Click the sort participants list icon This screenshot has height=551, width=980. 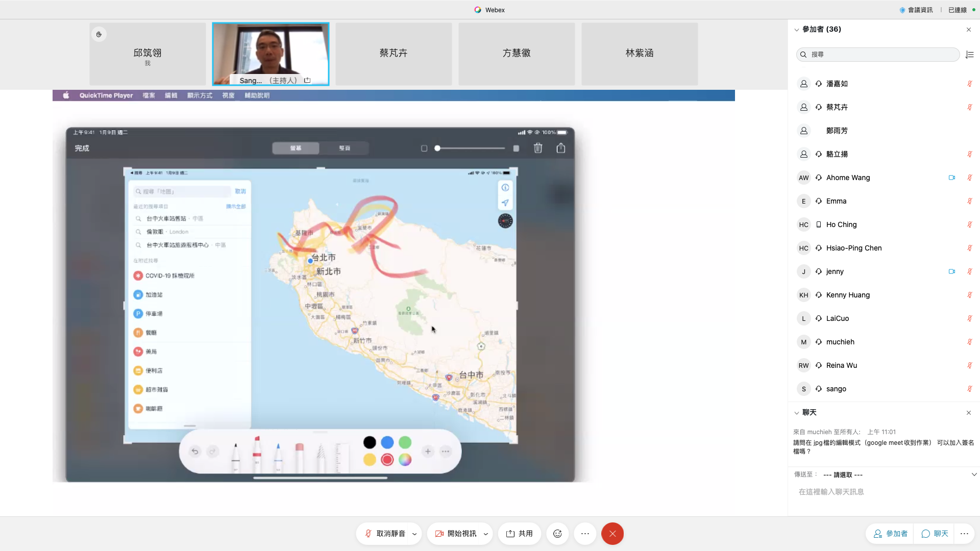(970, 55)
